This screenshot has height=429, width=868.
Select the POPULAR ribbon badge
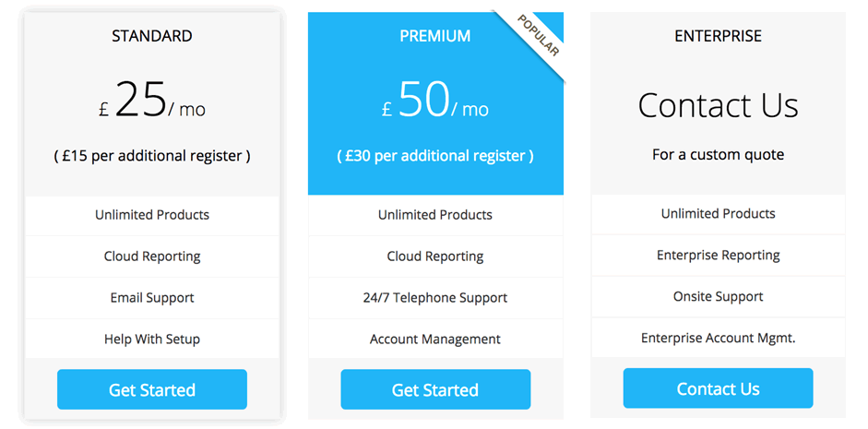pos(538,36)
